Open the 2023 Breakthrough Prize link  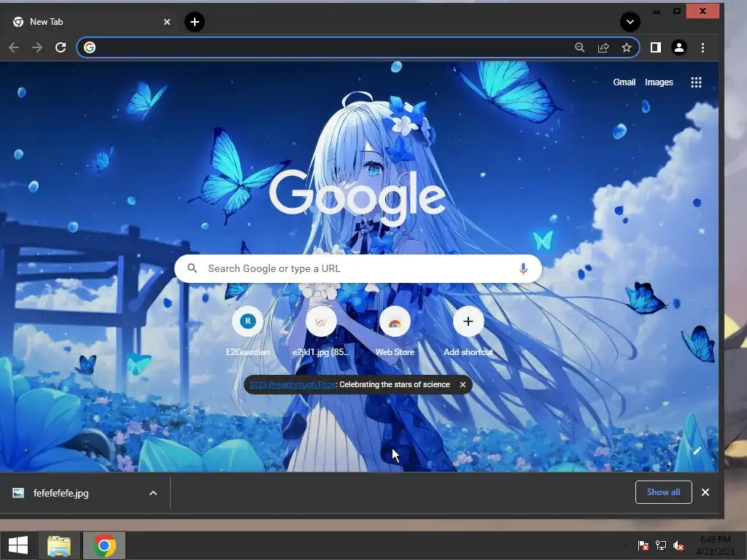coord(293,385)
